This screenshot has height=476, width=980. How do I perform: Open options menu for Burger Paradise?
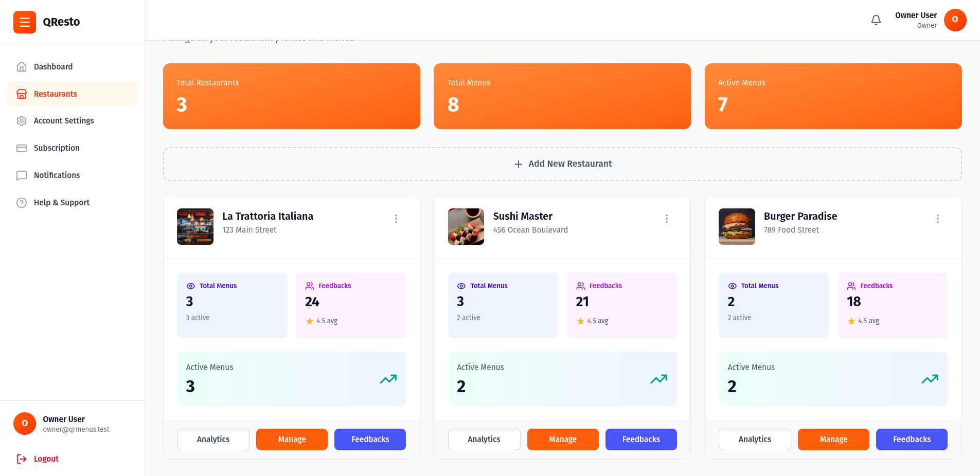coord(938,219)
